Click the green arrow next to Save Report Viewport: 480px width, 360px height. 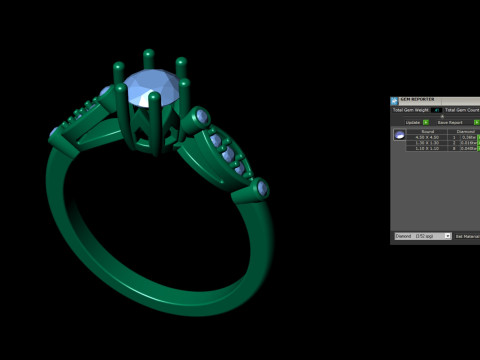click(477, 122)
